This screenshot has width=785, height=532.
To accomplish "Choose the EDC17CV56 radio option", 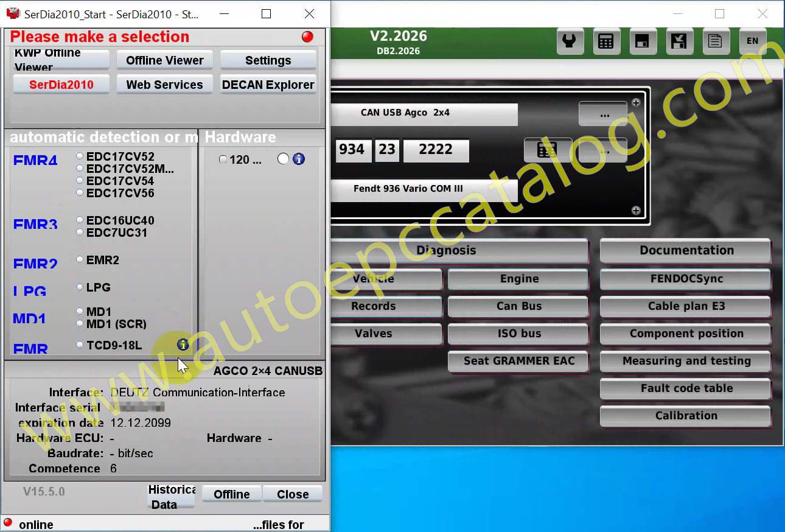I will [80, 192].
